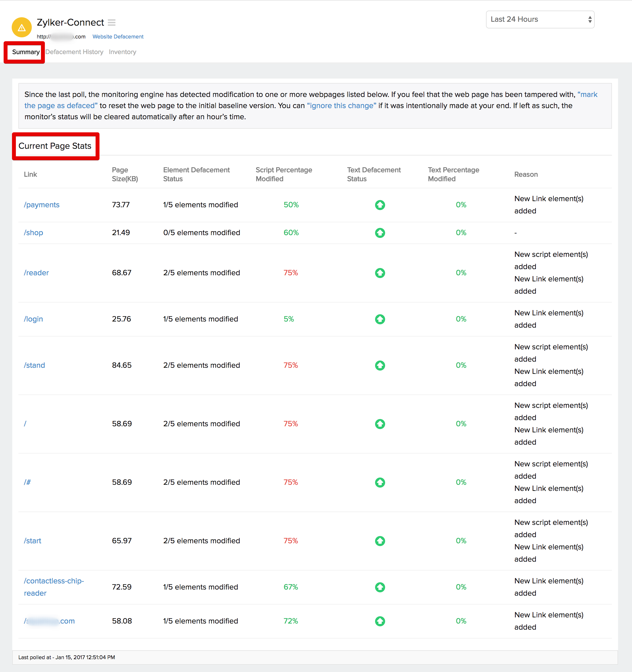Image resolution: width=632 pixels, height=672 pixels.
Task: Open the /shop page link
Action: pos(33,233)
